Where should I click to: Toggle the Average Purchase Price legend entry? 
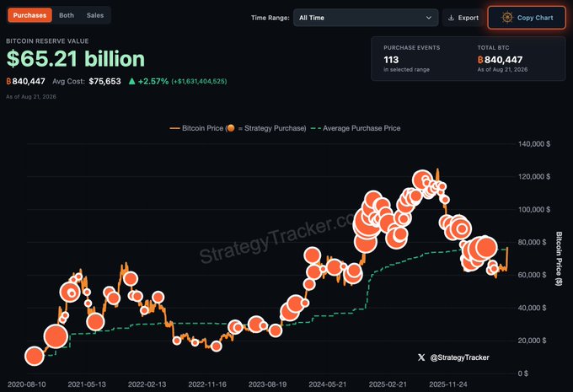pyautogui.click(x=356, y=128)
